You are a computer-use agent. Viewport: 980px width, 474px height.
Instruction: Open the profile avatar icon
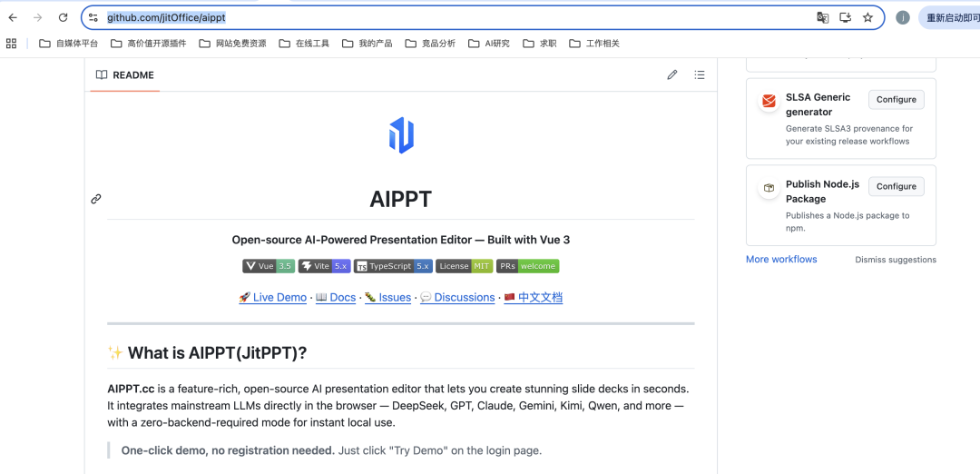[x=903, y=17]
